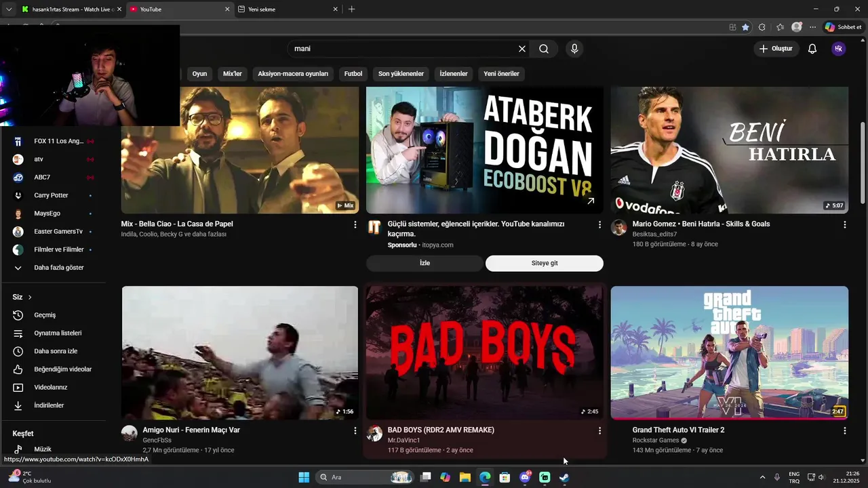Open the Windows Start button
The width and height of the screenshot is (868, 488).
click(304, 477)
